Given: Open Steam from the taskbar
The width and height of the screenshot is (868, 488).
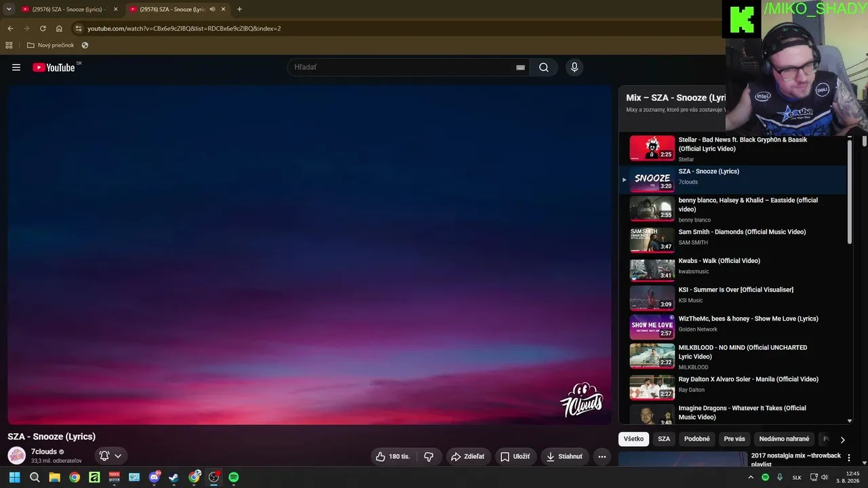Looking at the screenshot, I should click(x=174, y=477).
